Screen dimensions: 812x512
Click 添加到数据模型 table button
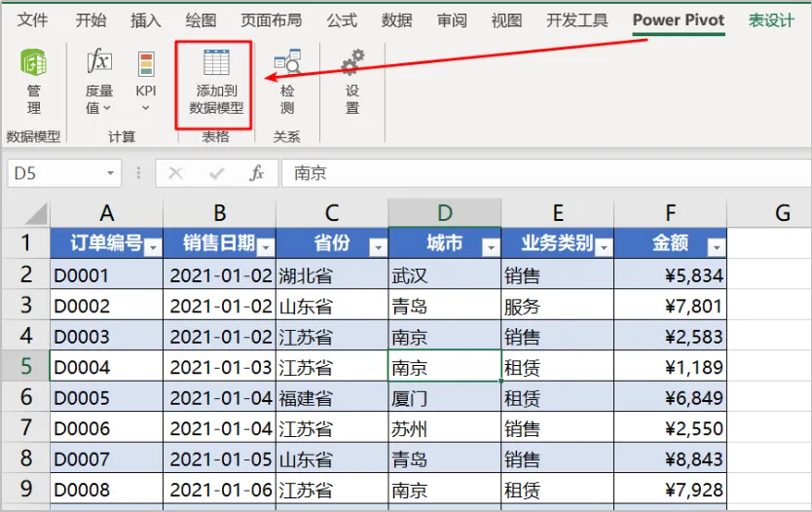pyautogui.click(x=215, y=82)
